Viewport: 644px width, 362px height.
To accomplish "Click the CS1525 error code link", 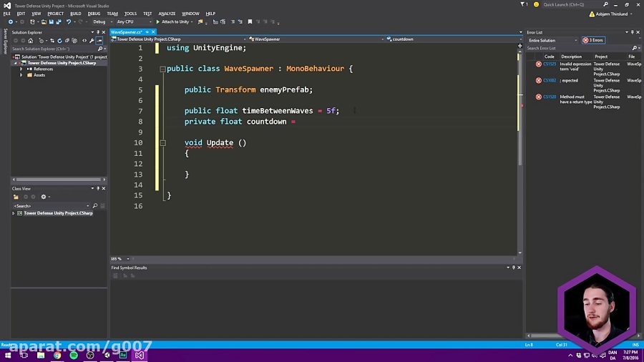I will tap(550, 64).
